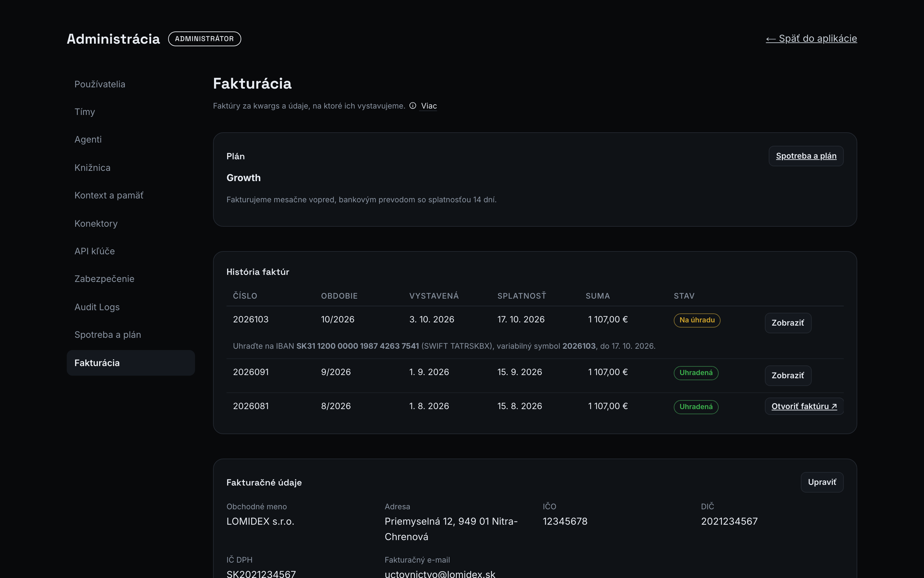Click the Na úhradu status badge
The height and width of the screenshot is (578, 924).
tap(697, 320)
